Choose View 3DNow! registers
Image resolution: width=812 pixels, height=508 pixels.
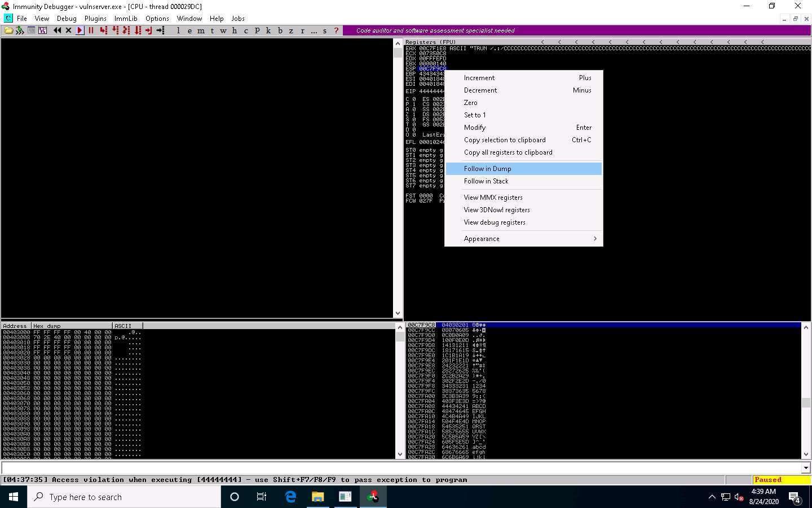524,210
